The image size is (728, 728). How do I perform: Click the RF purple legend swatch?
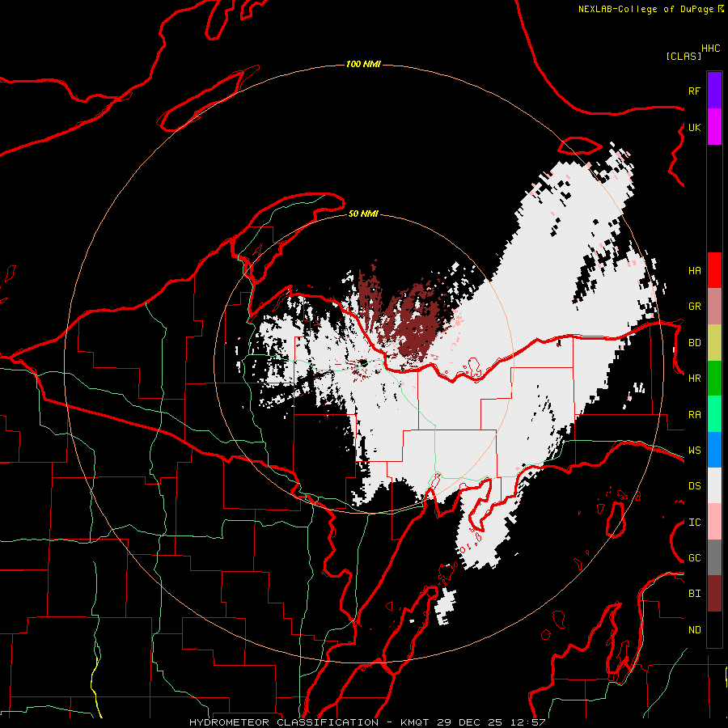coord(714,91)
